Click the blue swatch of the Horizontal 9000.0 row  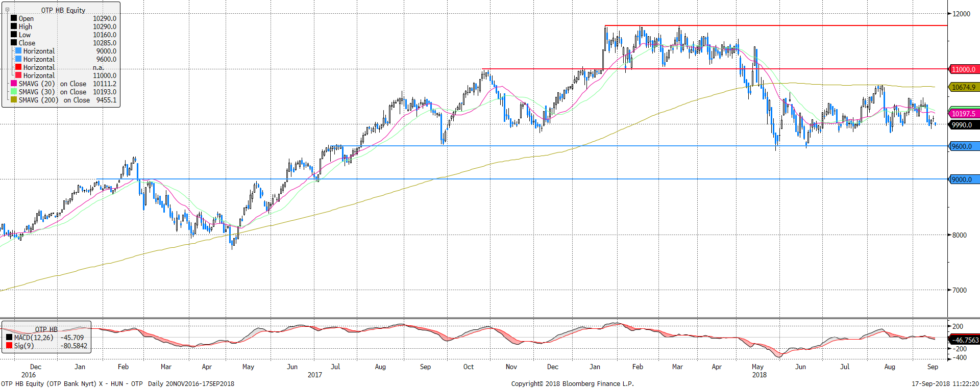[18, 51]
